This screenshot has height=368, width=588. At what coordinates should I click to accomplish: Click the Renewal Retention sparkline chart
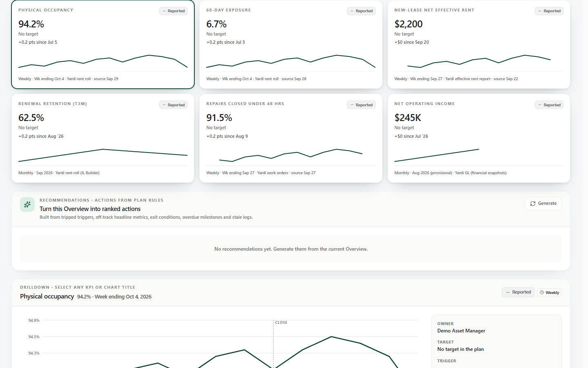click(x=103, y=155)
